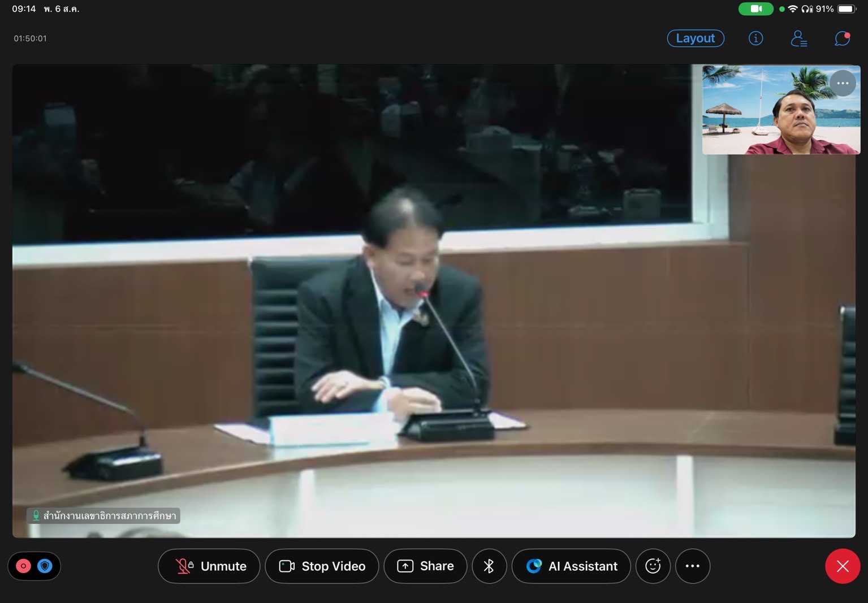The width and height of the screenshot is (868, 603).
Task: Show the participants list icon
Action: 798,38
